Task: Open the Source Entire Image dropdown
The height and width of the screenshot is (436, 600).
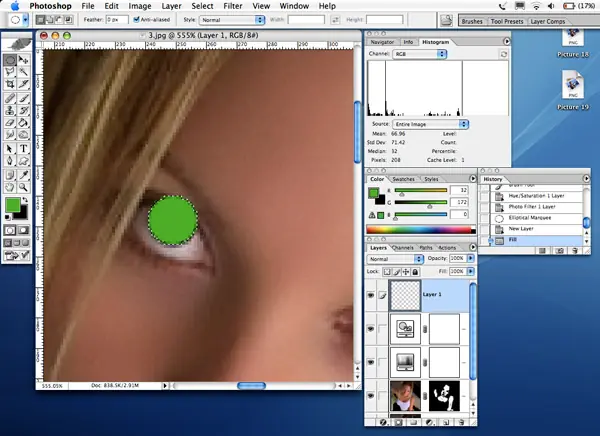Action: pyautogui.click(x=430, y=124)
